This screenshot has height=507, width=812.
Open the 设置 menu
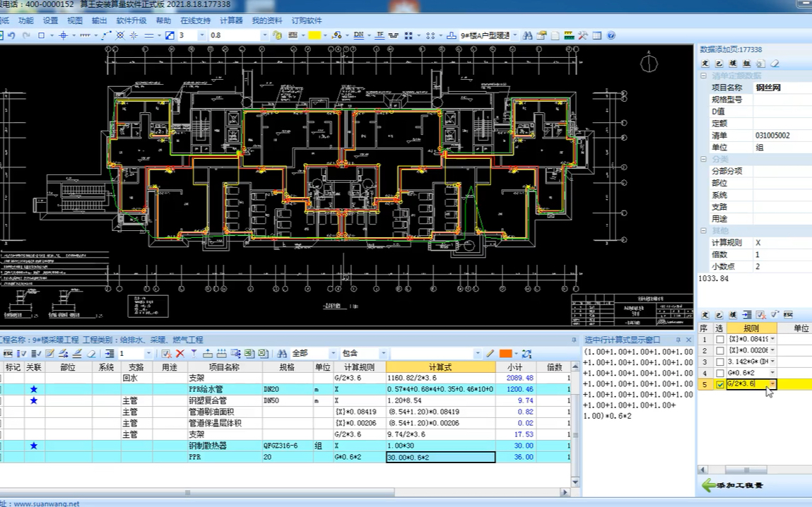(50, 20)
